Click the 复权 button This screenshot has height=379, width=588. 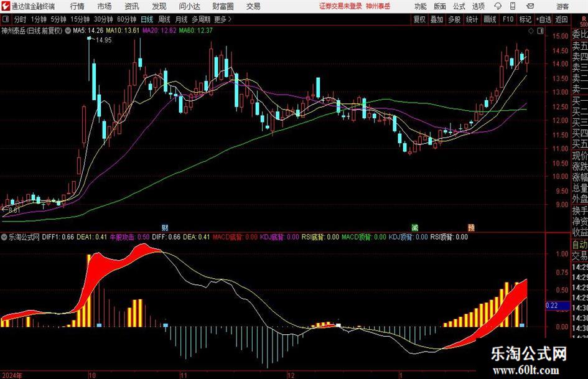419,19
